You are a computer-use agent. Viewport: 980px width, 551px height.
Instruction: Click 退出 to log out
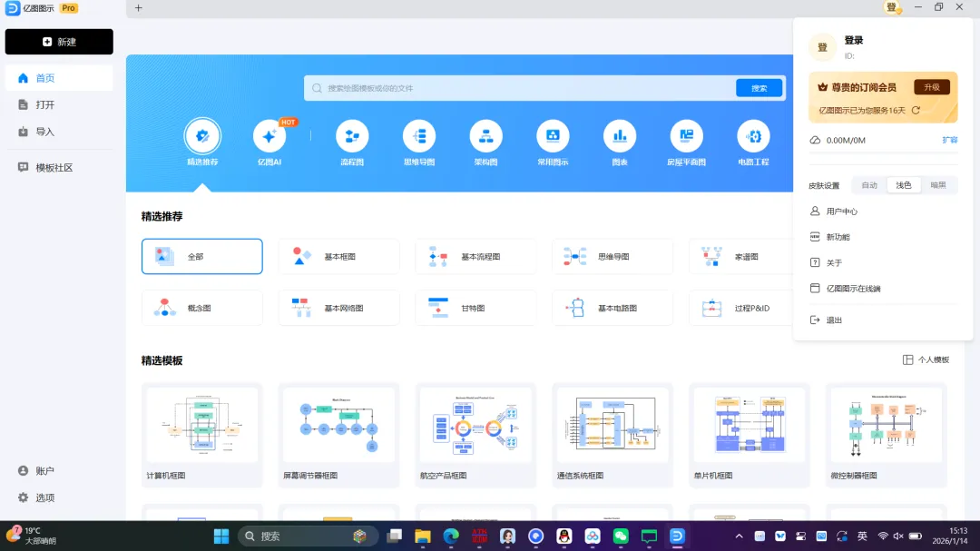[x=883, y=320]
